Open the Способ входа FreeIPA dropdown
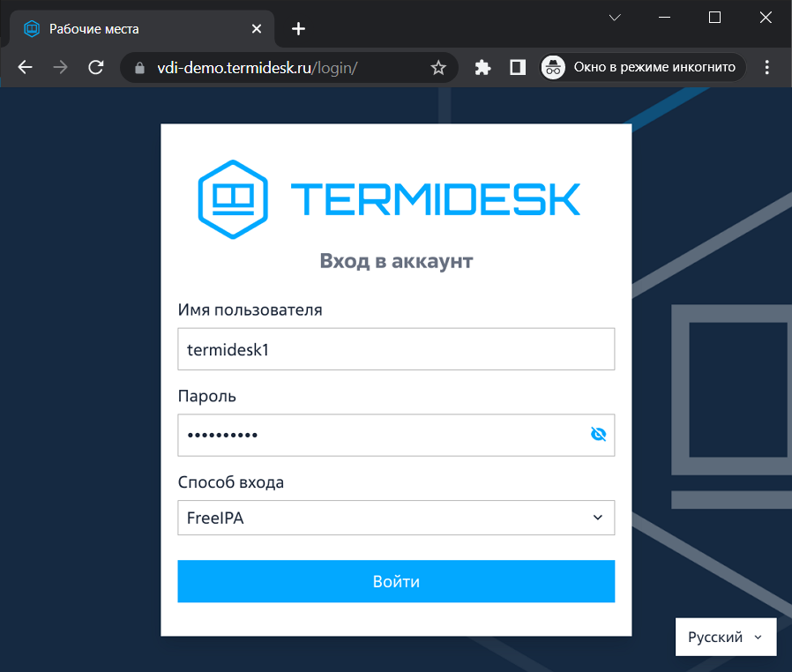Image resolution: width=792 pixels, height=672 pixels. (396, 518)
